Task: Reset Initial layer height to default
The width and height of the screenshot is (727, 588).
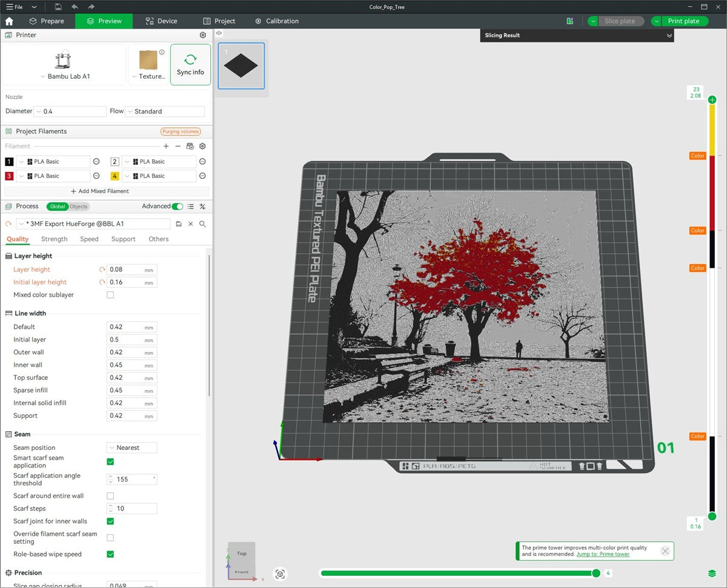Action: coord(102,282)
